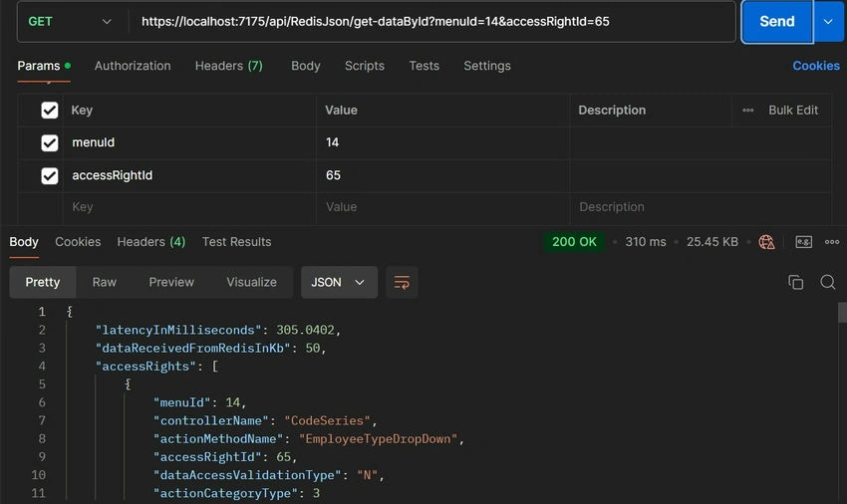Viewport: 847px width, 504px height.
Task: Open the GET method dropdown
Action: pyautogui.click(x=70, y=22)
